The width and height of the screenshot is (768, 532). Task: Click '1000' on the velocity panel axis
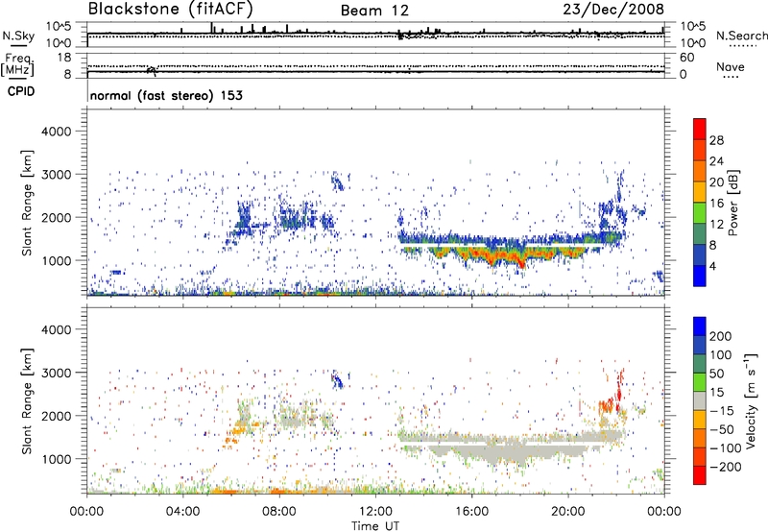56,459
